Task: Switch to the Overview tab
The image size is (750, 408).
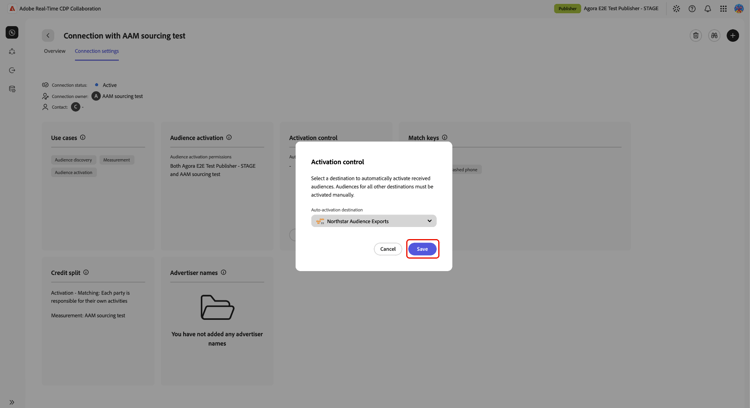Action: point(55,51)
